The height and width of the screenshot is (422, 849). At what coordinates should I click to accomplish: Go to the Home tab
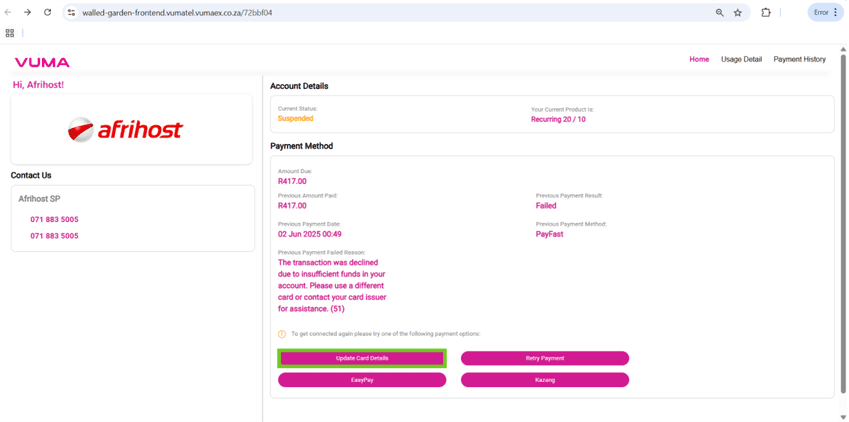[699, 59]
